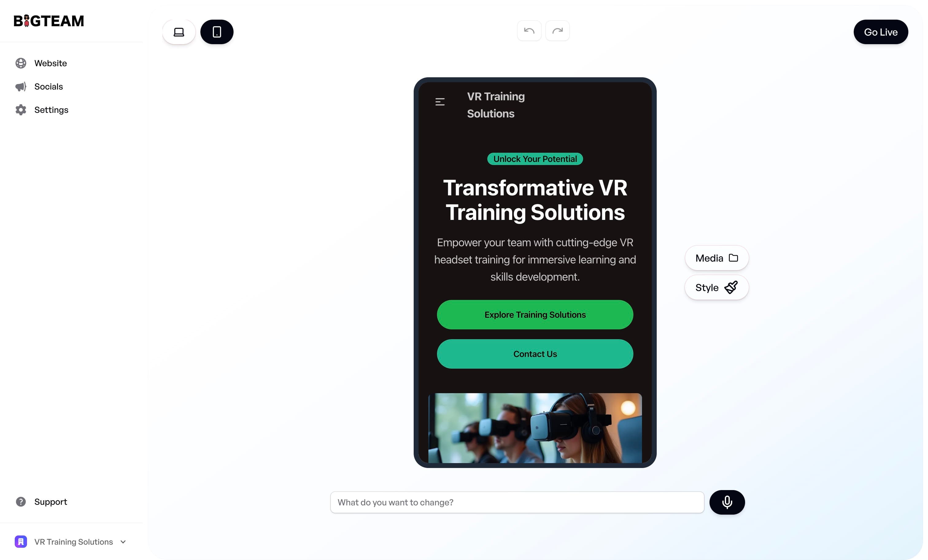Image resolution: width=928 pixels, height=560 pixels.
Task: Open the Style editor
Action: (716, 287)
